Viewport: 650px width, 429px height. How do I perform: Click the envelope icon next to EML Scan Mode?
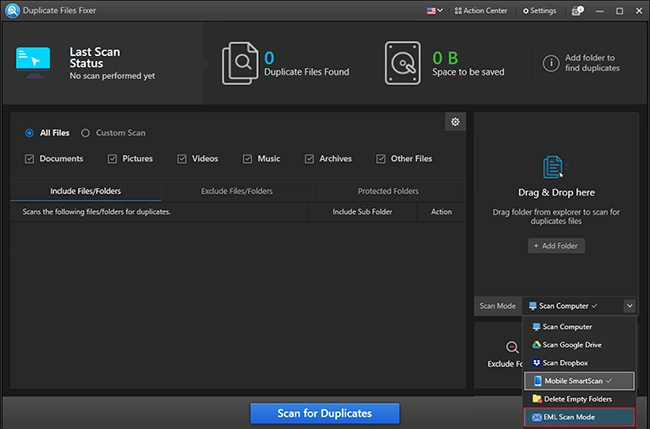click(537, 417)
